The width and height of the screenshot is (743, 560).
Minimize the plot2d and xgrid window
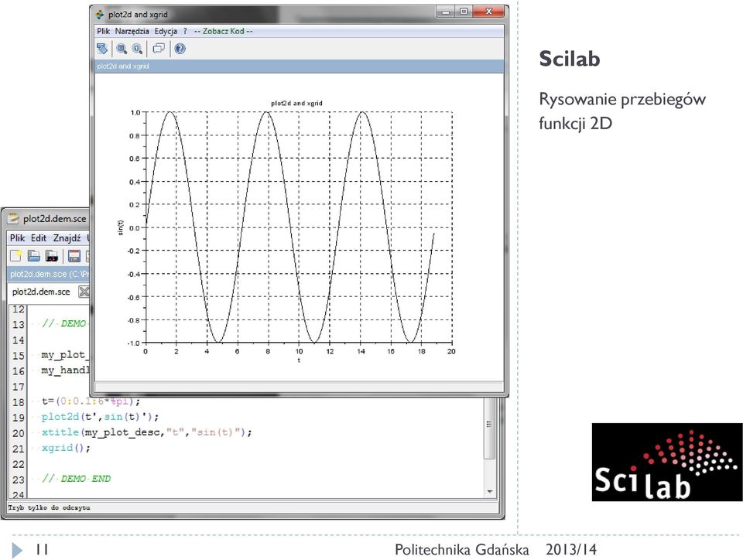click(x=445, y=12)
